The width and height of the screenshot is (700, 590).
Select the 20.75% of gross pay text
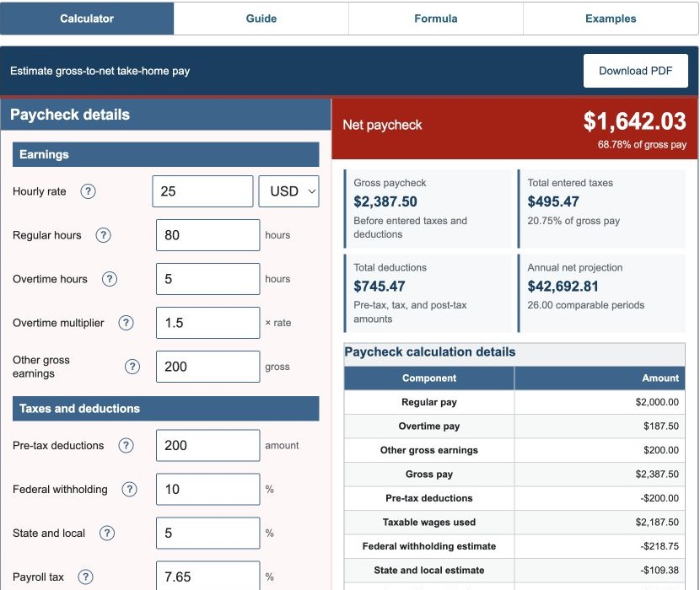click(573, 221)
